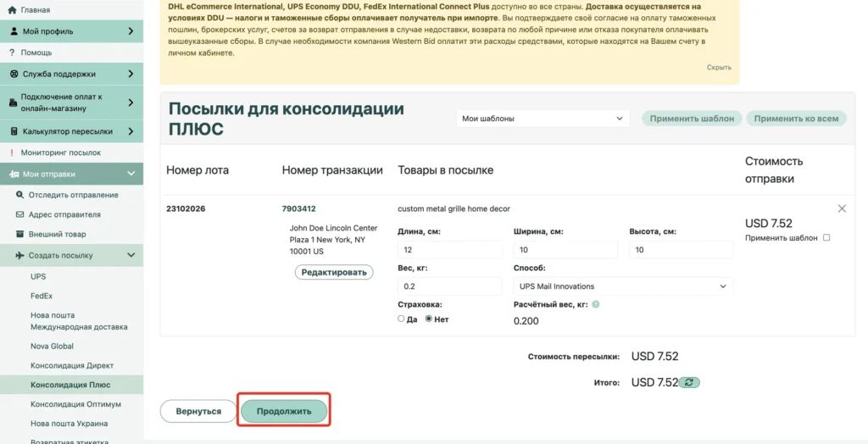Select the Консолидация Плюс item
The width and height of the screenshot is (868, 444).
[x=70, y=385]
